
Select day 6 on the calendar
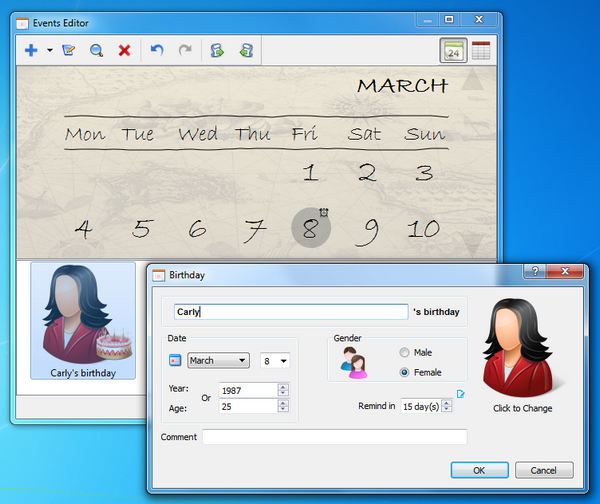[197, 228]
